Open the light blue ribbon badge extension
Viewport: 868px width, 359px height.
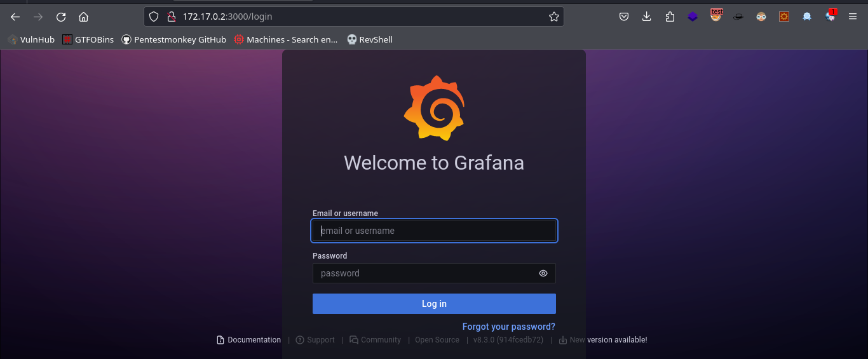(x=807, y=17)
